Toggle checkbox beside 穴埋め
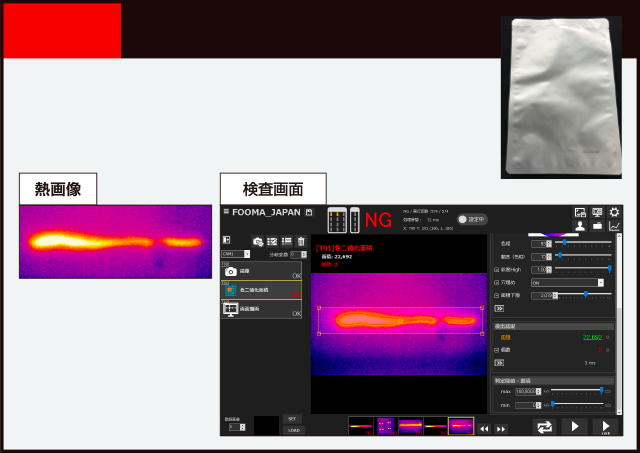This screenshot has height=453, width=640. [x=497, y=282]
